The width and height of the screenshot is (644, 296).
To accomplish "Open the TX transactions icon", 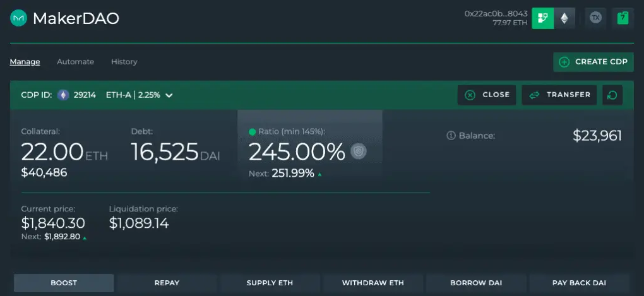I will click(595, 18).
